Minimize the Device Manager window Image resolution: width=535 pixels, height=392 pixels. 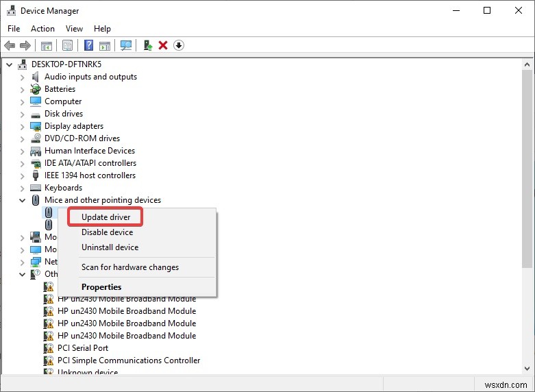456,10
